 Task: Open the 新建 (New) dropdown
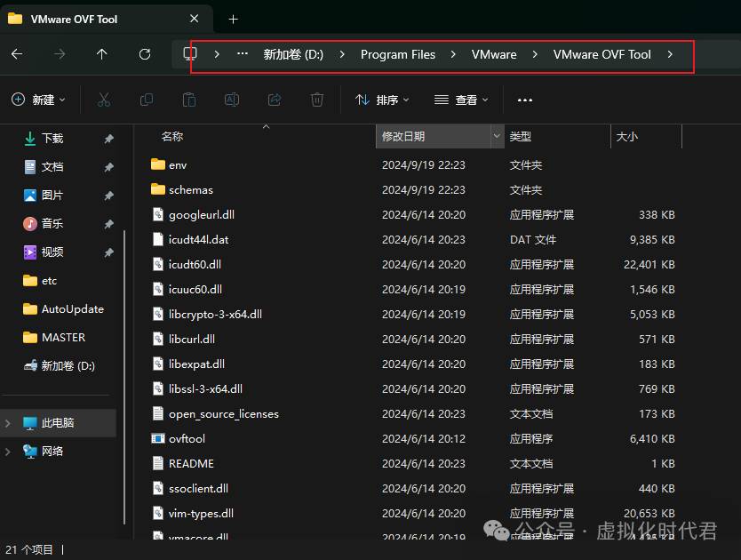coord(39,100)
